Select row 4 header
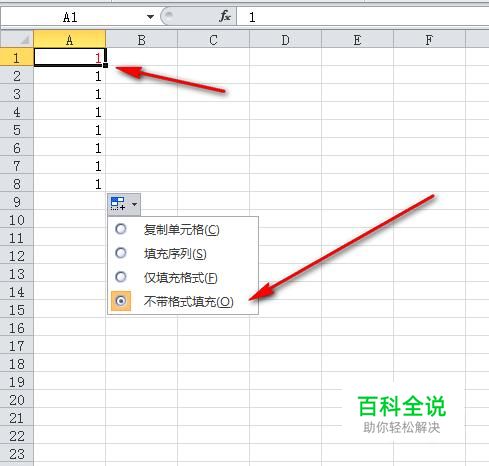The image size is (489, 466). [17, 112]
